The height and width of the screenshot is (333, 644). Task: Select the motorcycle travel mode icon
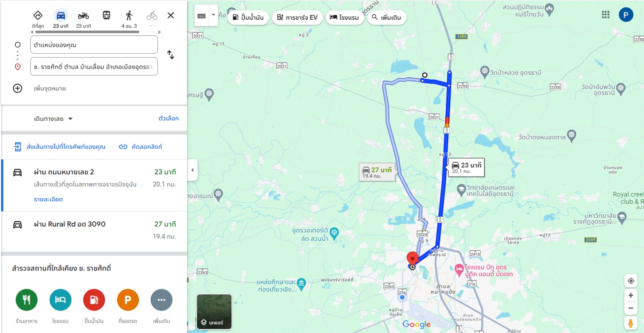pos(83,16)
